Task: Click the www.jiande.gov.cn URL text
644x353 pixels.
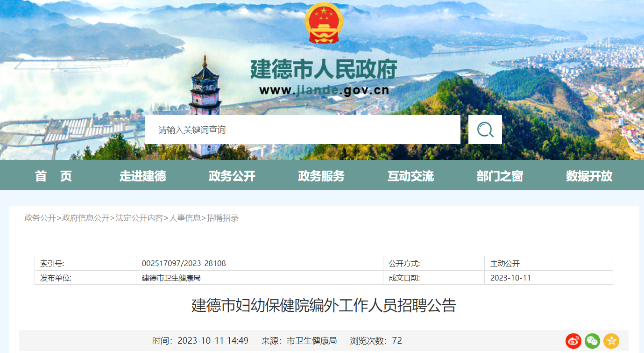Action: click(x=324, y=90)
